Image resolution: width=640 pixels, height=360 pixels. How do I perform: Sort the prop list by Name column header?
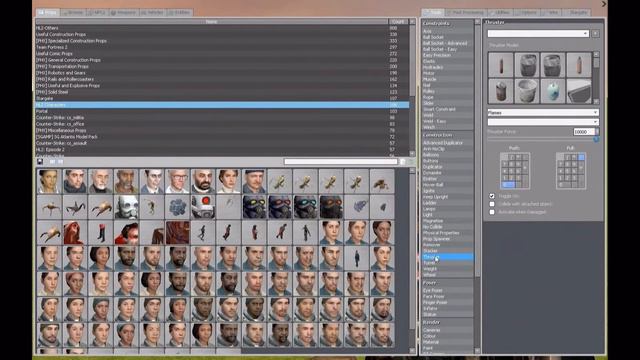[x=211, y=22]
